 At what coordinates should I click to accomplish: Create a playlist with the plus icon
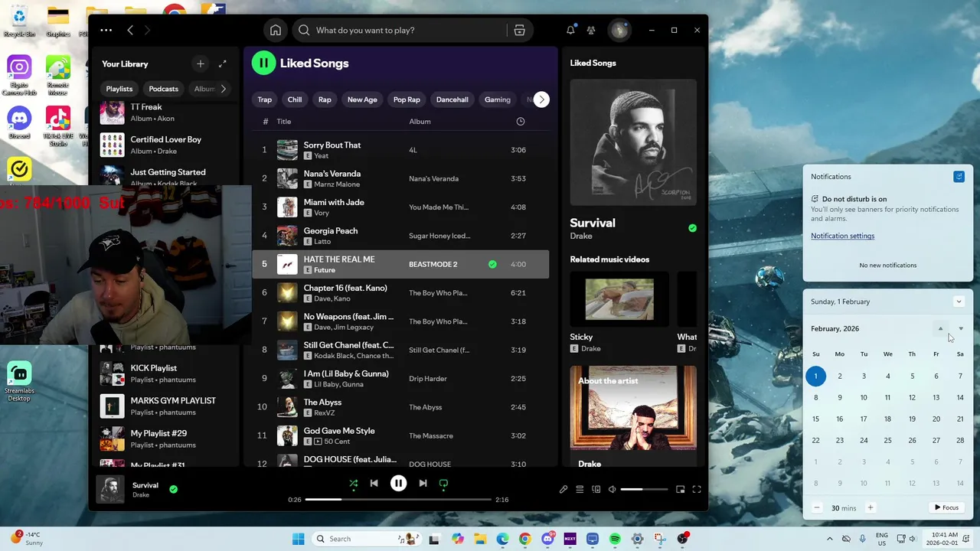(x=200, y=64)
